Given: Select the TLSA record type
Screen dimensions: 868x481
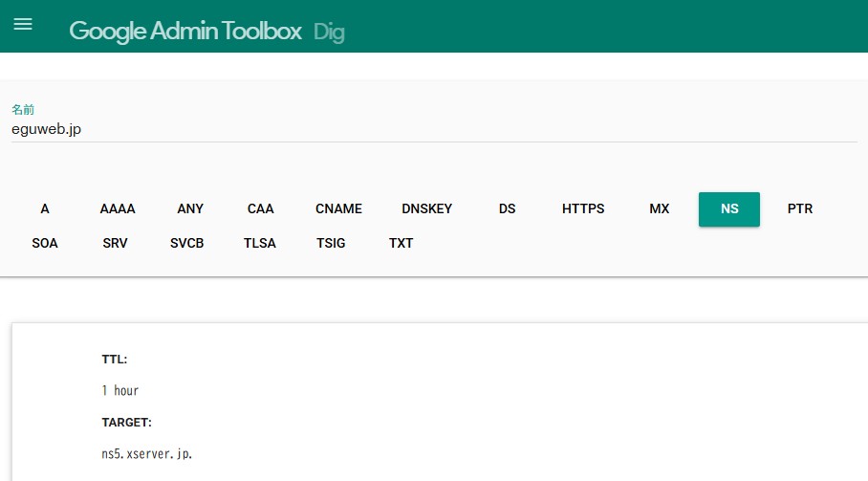Looking at the screenshot, I should click(260, 243).
